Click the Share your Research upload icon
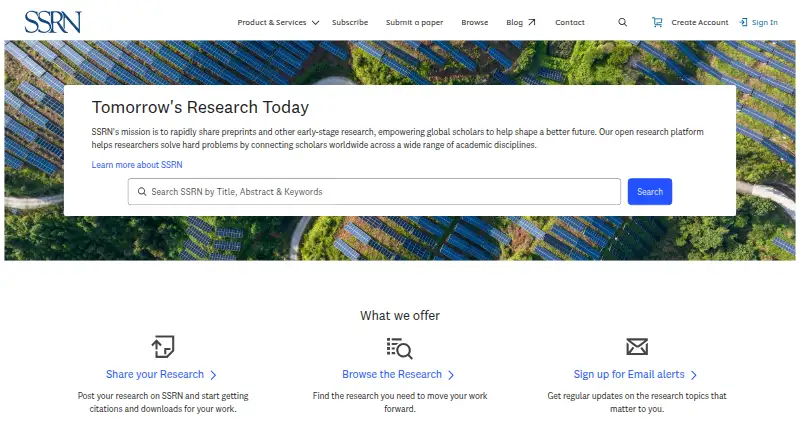The height and width of the screenshot is (440, 800). 163,347
